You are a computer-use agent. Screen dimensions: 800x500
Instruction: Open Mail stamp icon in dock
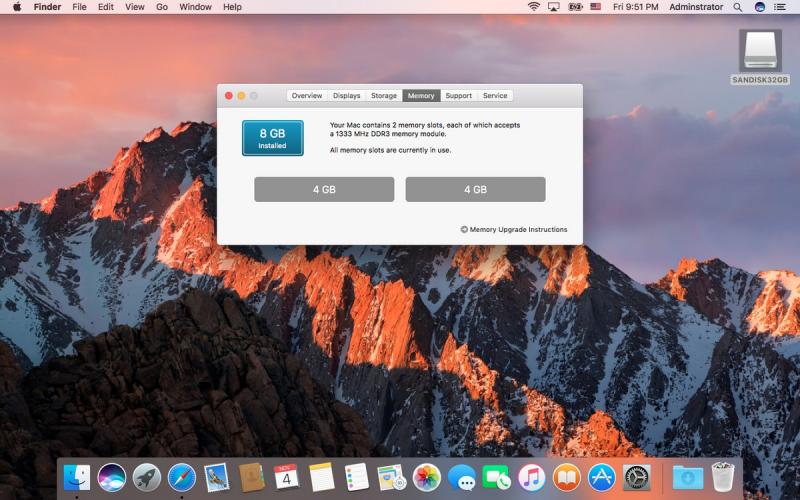pos(216,478)
